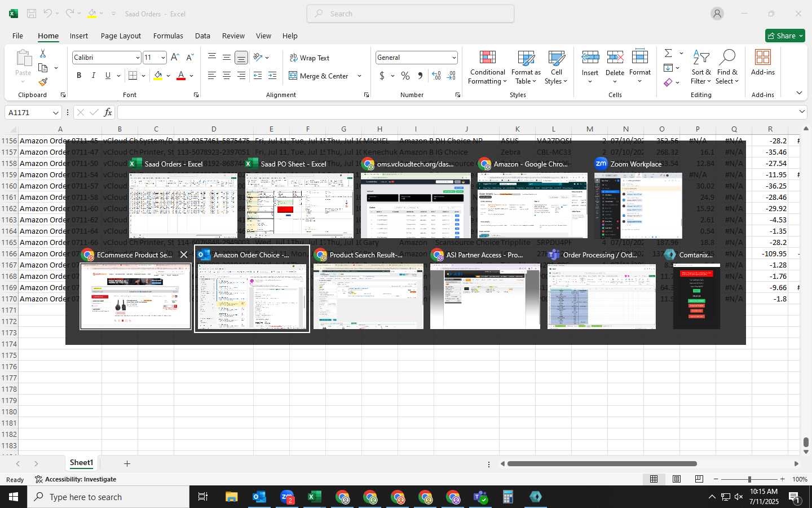812x508 pixels.
Task: Open the font name Calibri dropdown
Action: (137, 58)
